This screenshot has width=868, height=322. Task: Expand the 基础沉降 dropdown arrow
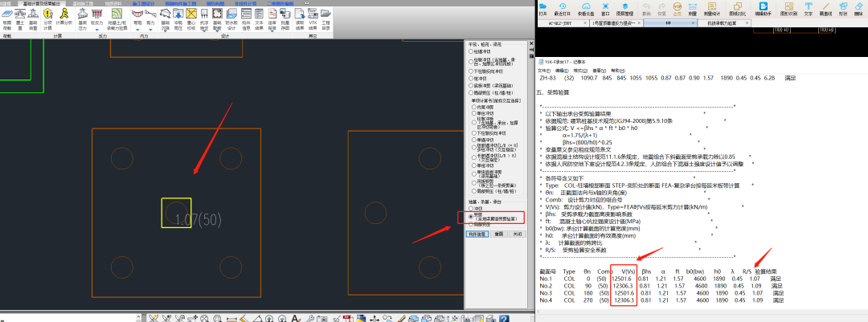(166, 31)
